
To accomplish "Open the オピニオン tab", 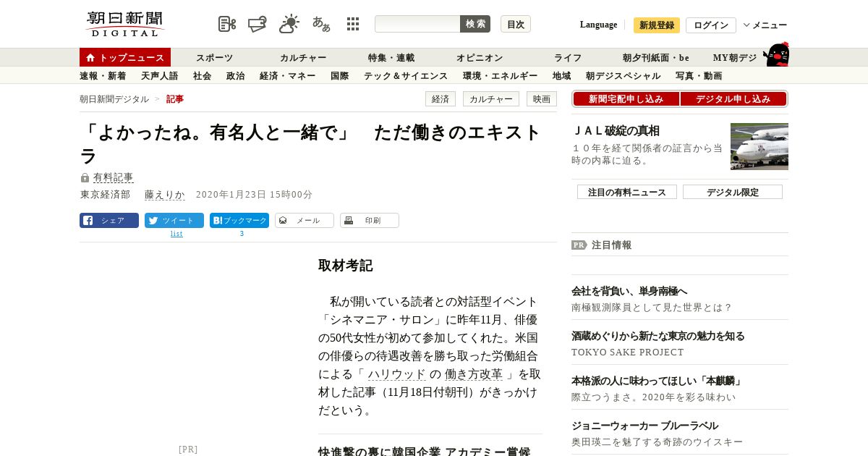I will click(480, 57).
